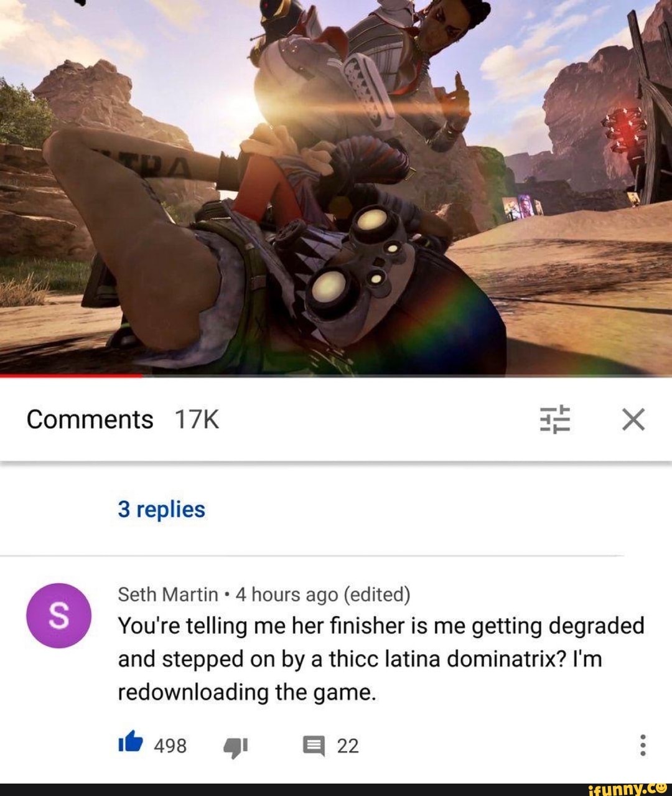The width and height of the screenshot is (672, 796).
Task: Click the video progress bar red section
Action: pyautogui.click(x=71, y=376)
